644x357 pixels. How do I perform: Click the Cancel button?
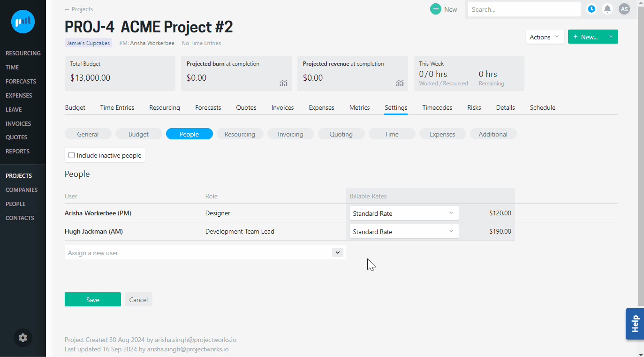click(x=138, y=300)
